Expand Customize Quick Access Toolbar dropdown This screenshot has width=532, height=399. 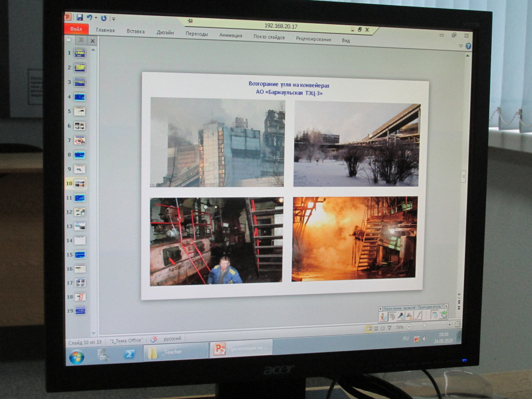113,19
